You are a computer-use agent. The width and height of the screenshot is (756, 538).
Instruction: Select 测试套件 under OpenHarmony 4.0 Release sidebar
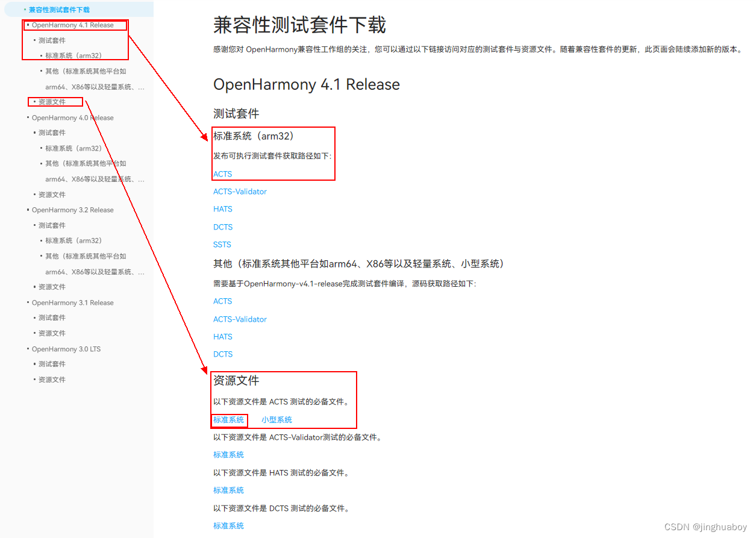click(52, 133)
